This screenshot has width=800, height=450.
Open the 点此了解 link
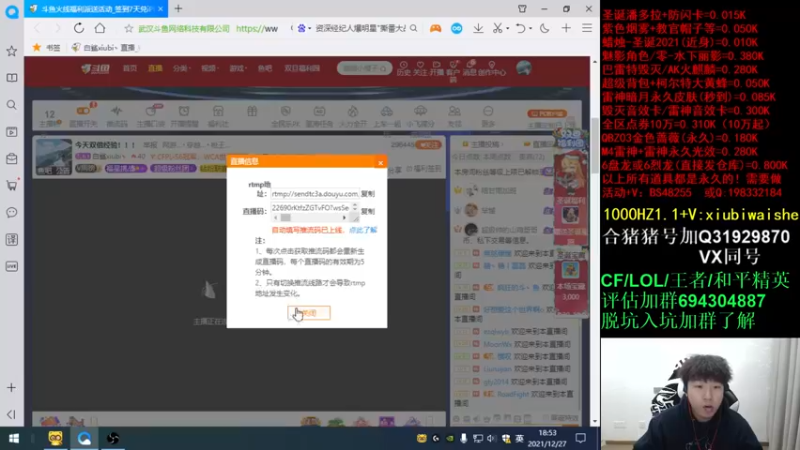[x=363, y=230]
